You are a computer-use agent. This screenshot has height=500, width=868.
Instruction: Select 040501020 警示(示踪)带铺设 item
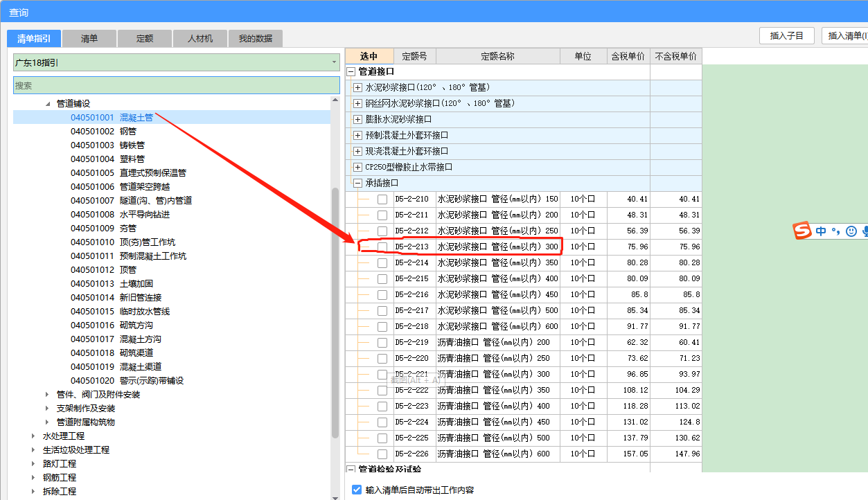coord(127,381)
